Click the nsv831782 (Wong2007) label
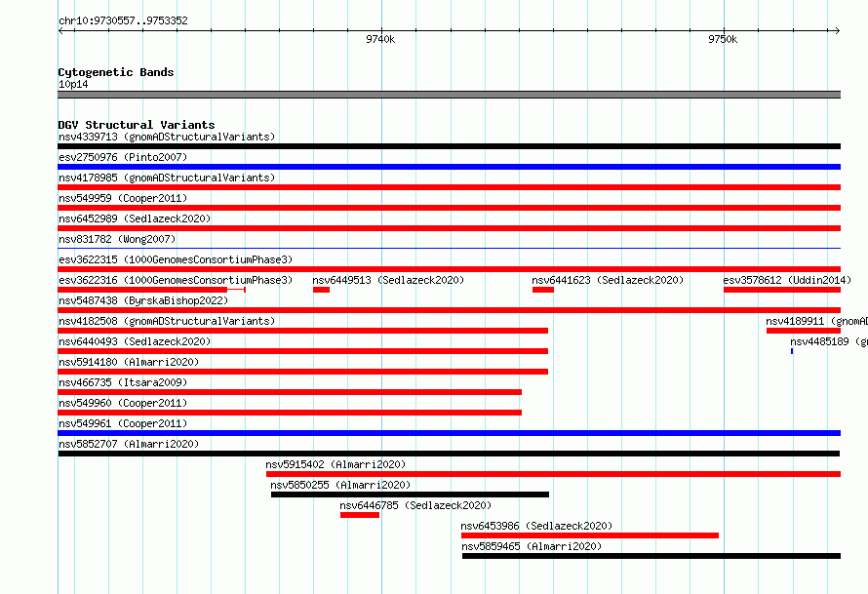The height and width of the screenshot is (594, 868). pyautogui.click(x=117, y=239)
